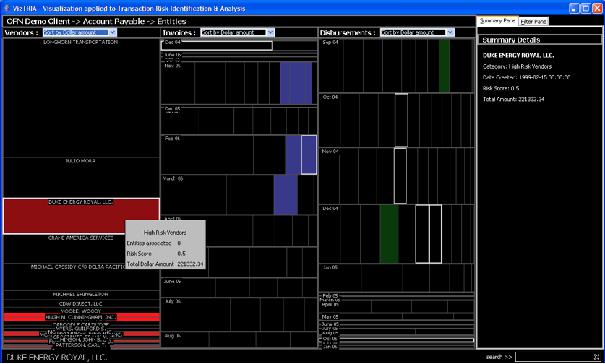This screenshot has height=364, width=605.
Task: Minimize the VizTRIA window
Action: point(574,8)
